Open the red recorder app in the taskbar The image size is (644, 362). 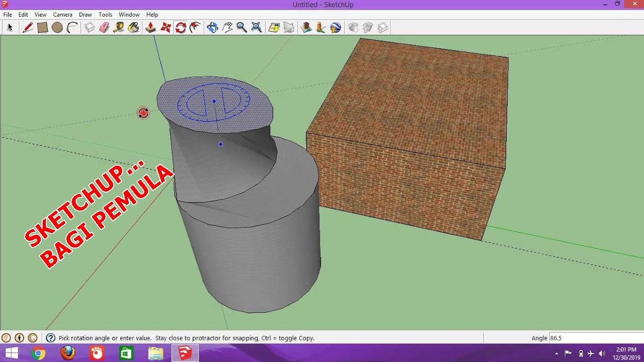click(97, 353)
